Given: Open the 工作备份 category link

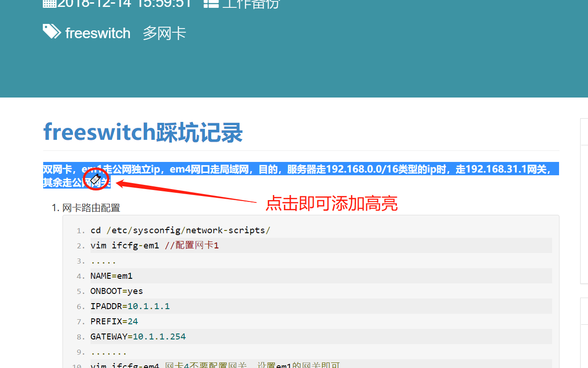Looking at the screenshot, I should coord(251,4).
